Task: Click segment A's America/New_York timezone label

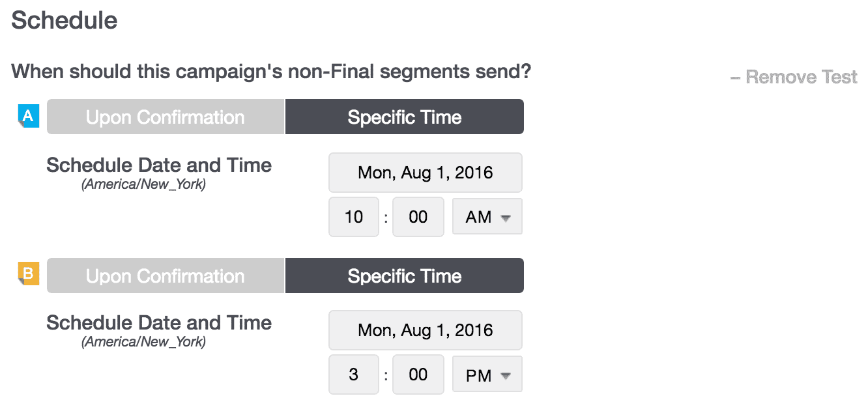Action: pyautogui.click(x=143, y=184)
